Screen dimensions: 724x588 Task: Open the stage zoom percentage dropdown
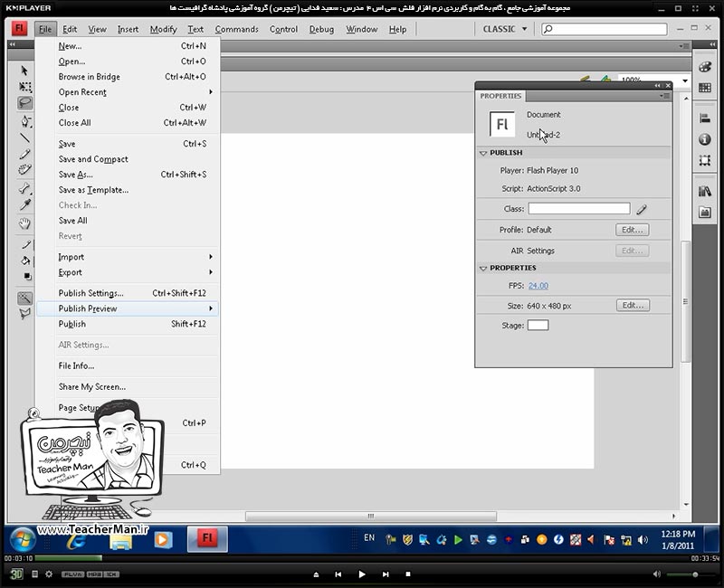coord(685,81)
